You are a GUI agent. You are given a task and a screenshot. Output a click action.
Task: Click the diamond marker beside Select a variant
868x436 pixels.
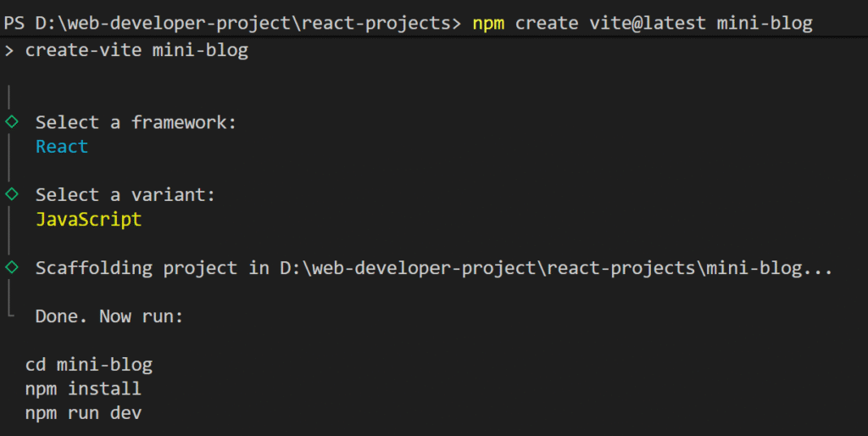[12, 194]
